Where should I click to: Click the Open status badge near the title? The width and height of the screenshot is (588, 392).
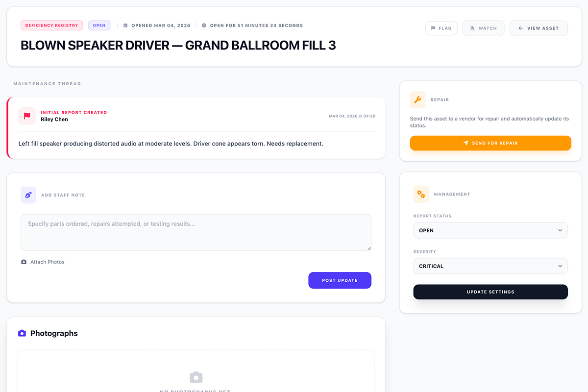click(x=99, y=25)
